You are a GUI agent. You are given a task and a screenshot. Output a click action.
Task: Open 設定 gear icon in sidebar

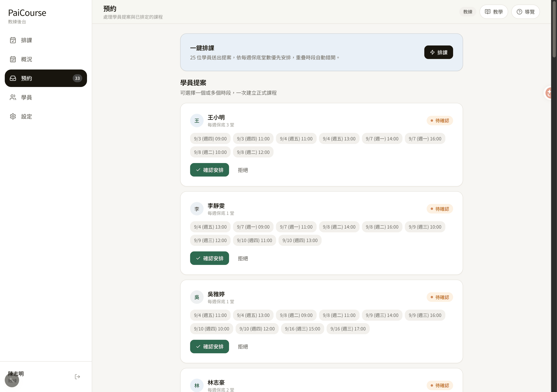coord(13,116)
